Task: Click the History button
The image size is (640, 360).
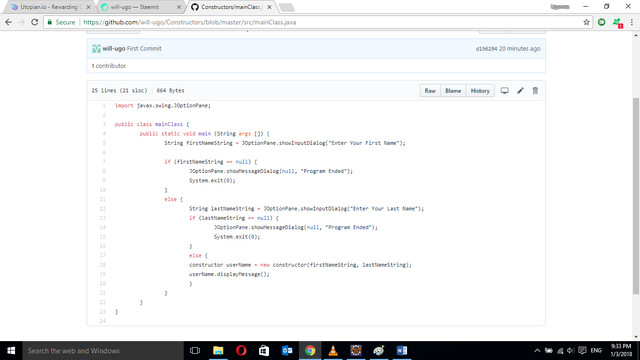Action: pyautogui.click(x=480, y=91)
